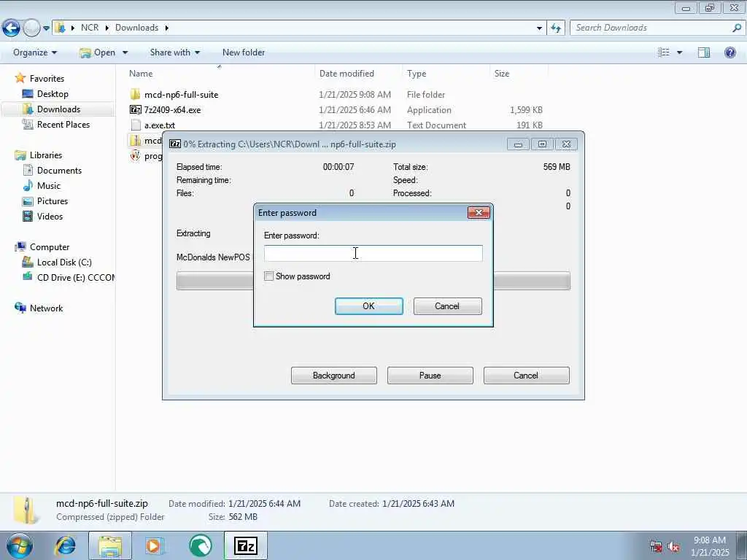Switch to the 7-Zip taskbar button
The image size is (747, 560).
pyautogui.click(x=246, y=545)
